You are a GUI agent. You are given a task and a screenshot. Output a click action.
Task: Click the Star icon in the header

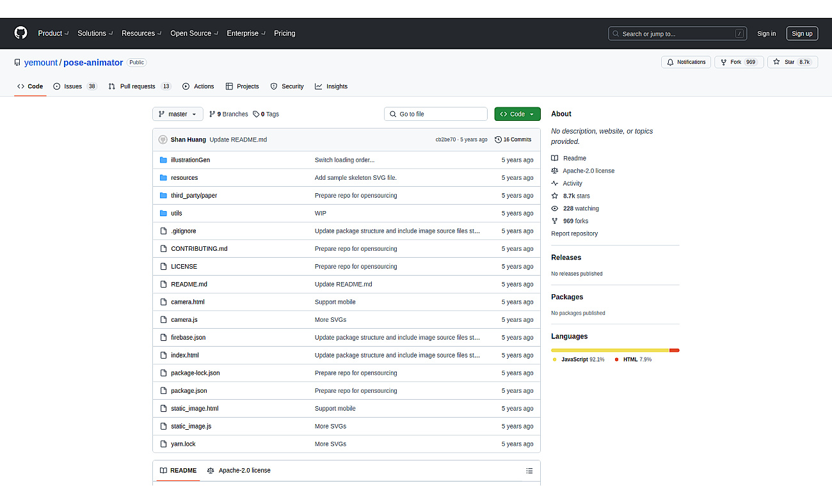click(x=776, y=62)
